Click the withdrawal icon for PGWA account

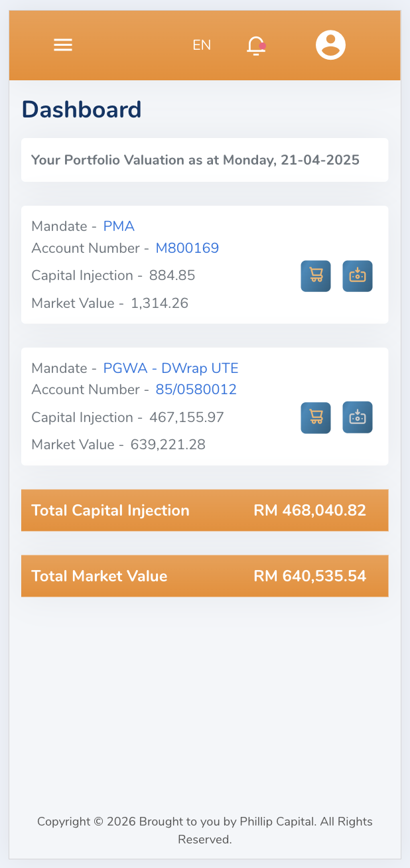pyautogui.click(x=358, y=417)
